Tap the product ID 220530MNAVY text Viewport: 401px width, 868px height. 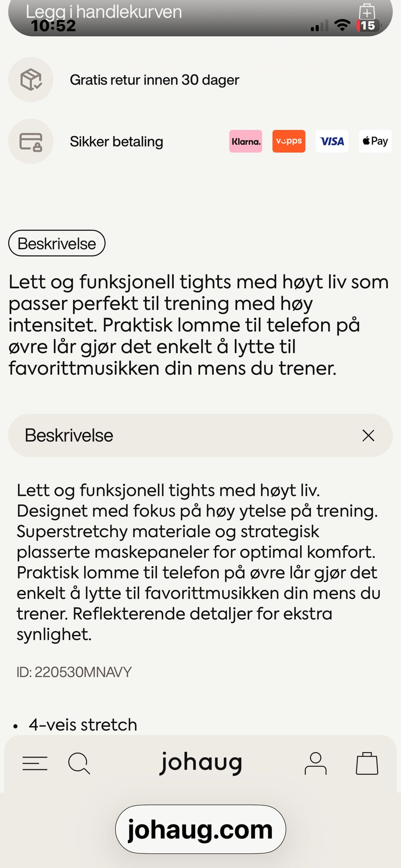click(x=74, y=672)
